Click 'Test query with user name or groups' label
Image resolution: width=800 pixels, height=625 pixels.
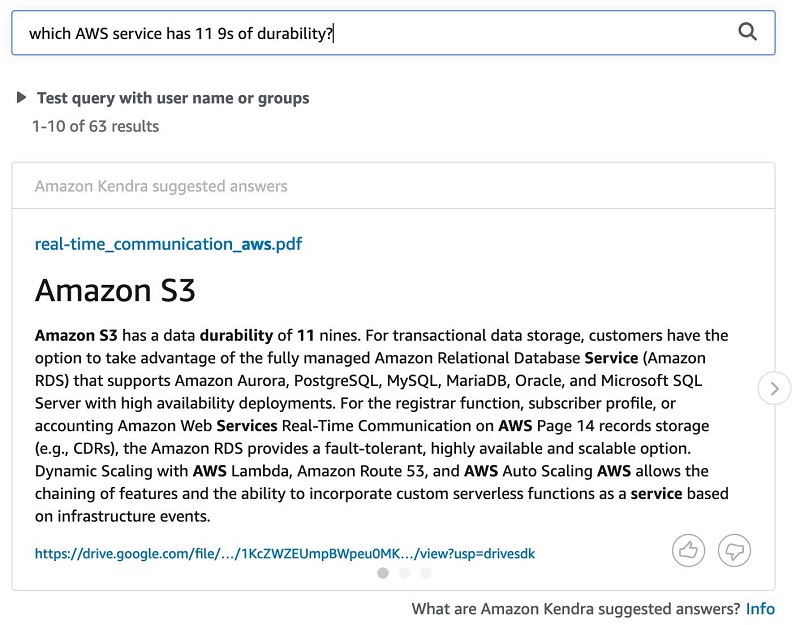point(173,98)
